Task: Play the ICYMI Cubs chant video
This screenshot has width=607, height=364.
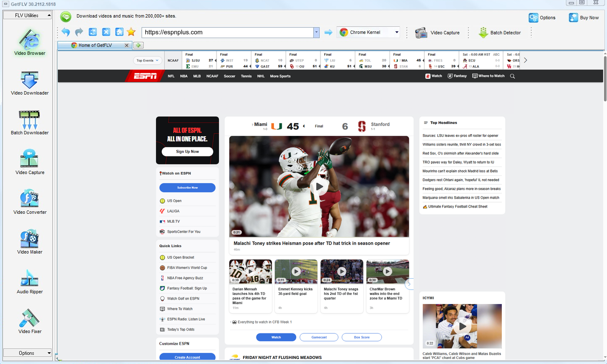Action: coord(462,326)
